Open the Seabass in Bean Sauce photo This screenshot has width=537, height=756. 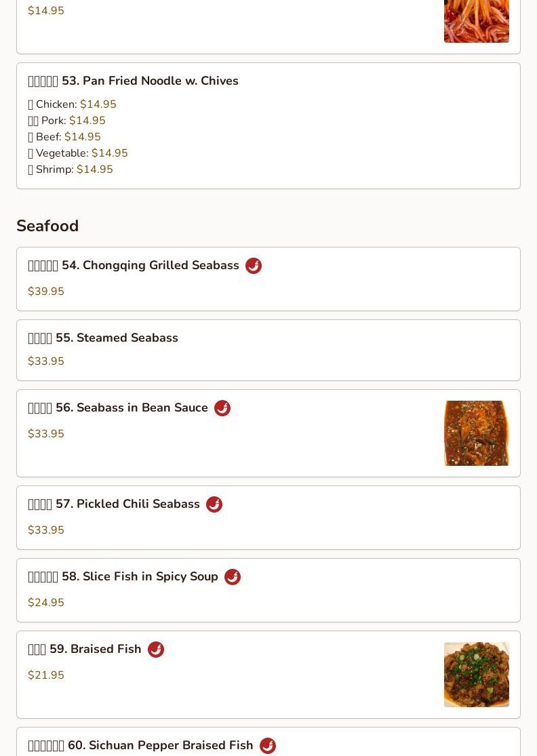[476, 433]
